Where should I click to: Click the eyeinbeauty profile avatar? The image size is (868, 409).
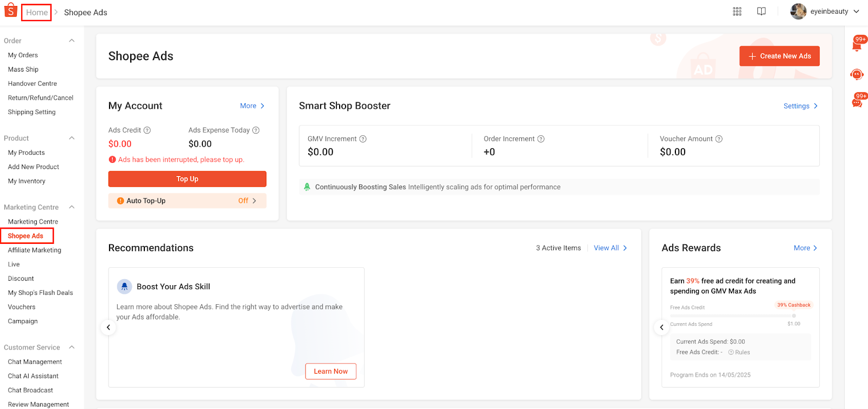(x=798, y=11)
